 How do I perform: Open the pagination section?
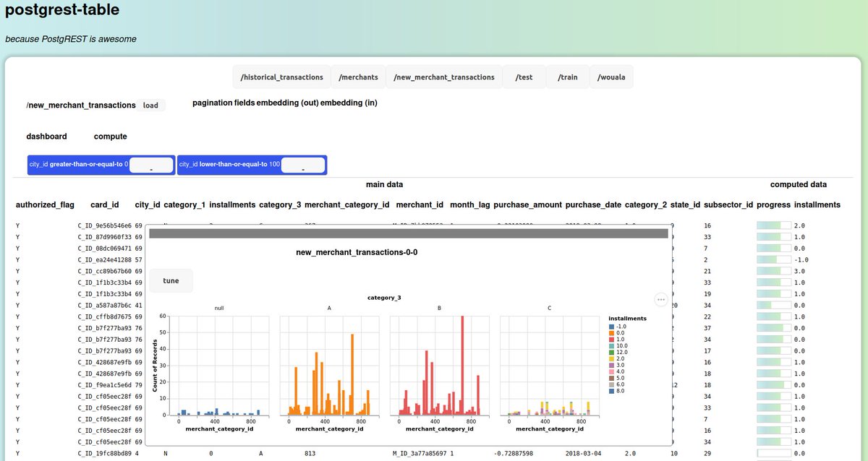212,103
